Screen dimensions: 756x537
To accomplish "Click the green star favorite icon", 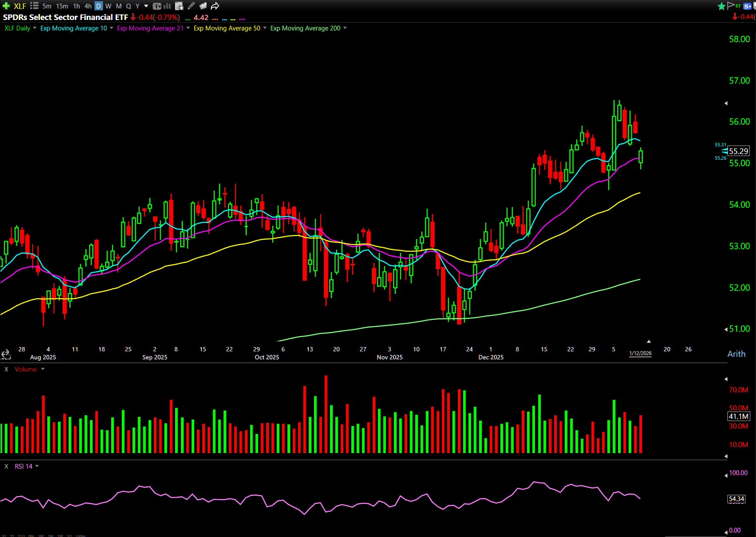I will (721, 6).
